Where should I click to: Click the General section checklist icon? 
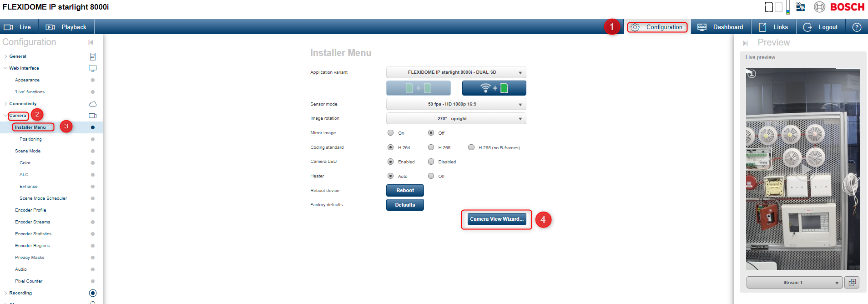pyautogui.click(x=93, y=56)
